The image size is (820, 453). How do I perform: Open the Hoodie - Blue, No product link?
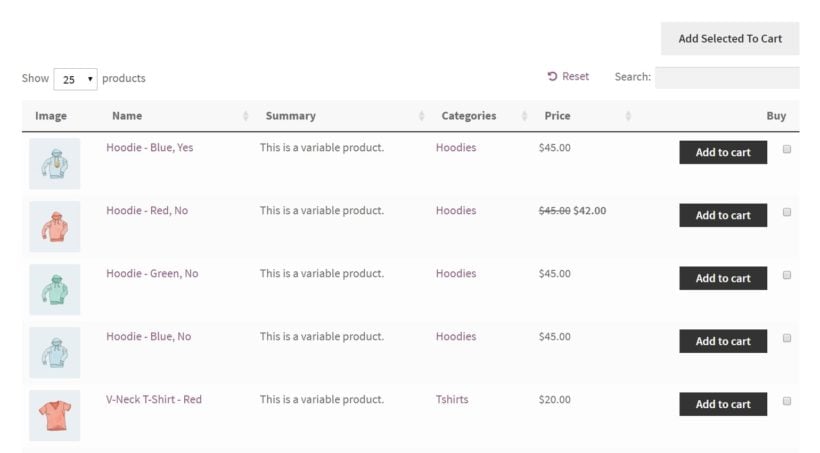click(x=149, y=336)
